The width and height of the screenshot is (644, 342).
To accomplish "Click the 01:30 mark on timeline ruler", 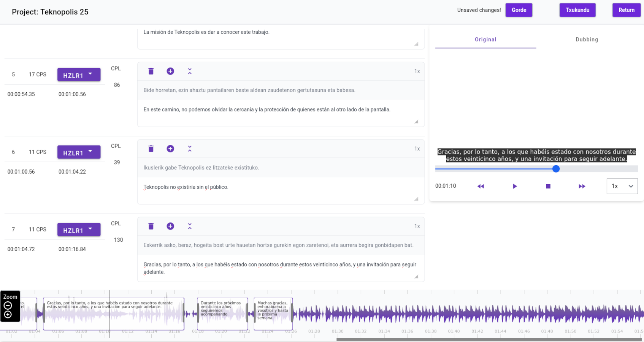I will (337, 331).
